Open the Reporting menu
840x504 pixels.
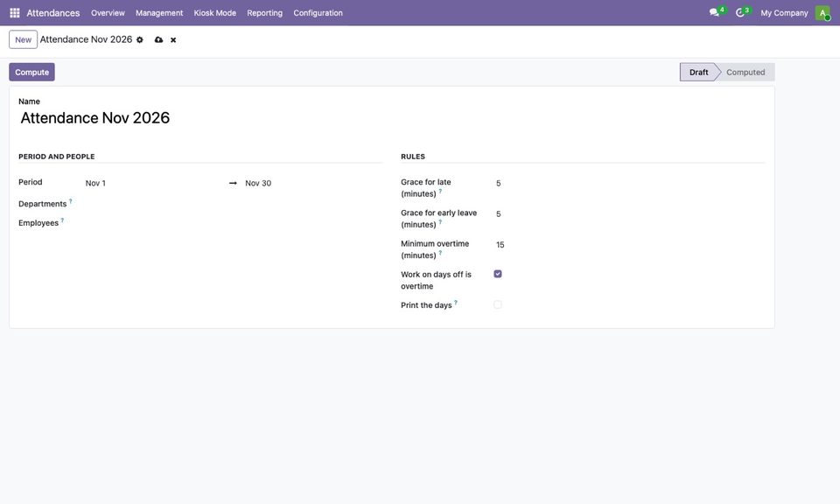[x=264, y=13]
